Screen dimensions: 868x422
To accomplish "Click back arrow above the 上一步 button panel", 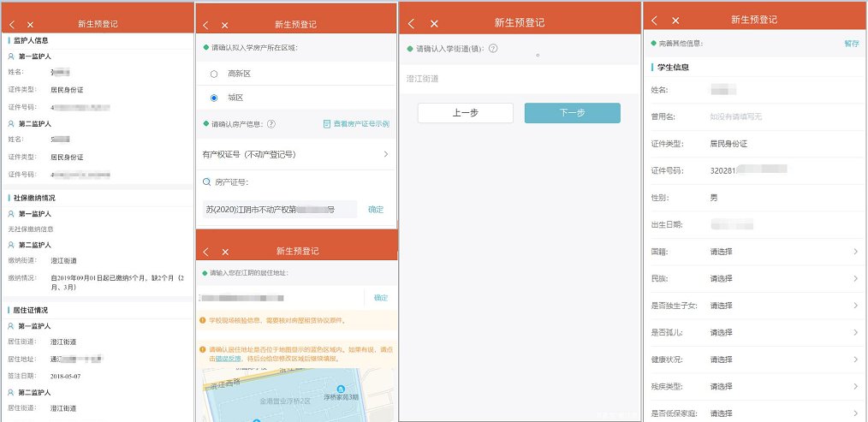I will [x=412, y=23].
